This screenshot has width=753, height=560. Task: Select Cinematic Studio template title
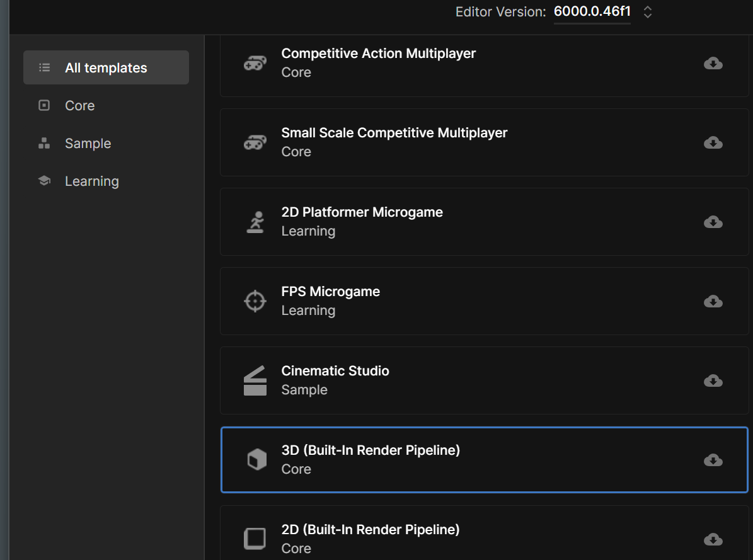coord(335,371)
